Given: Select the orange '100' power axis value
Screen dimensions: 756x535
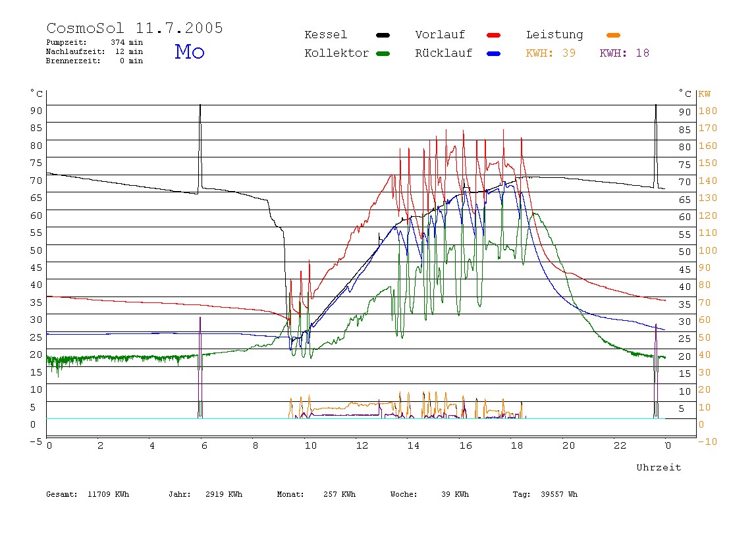Looking at the screenshot, I should click(707, 251).
